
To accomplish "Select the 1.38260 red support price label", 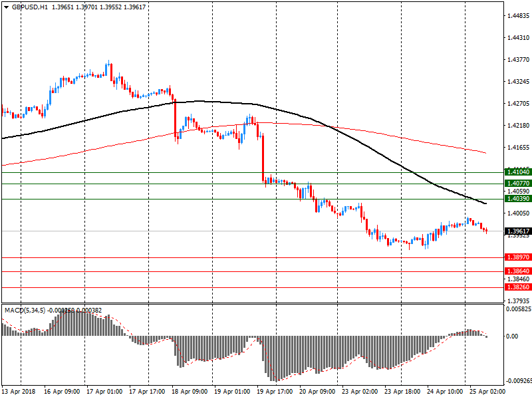I will [518, 287].
